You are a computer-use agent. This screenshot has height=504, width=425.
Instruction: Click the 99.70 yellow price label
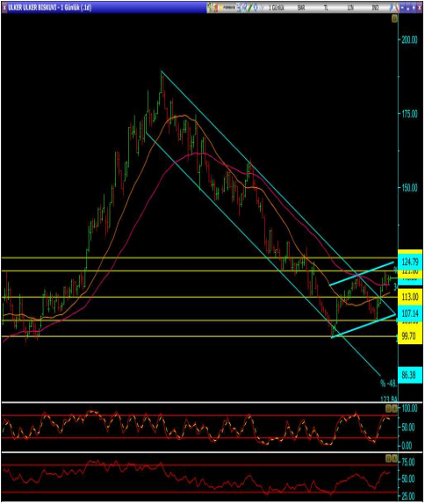410,336
